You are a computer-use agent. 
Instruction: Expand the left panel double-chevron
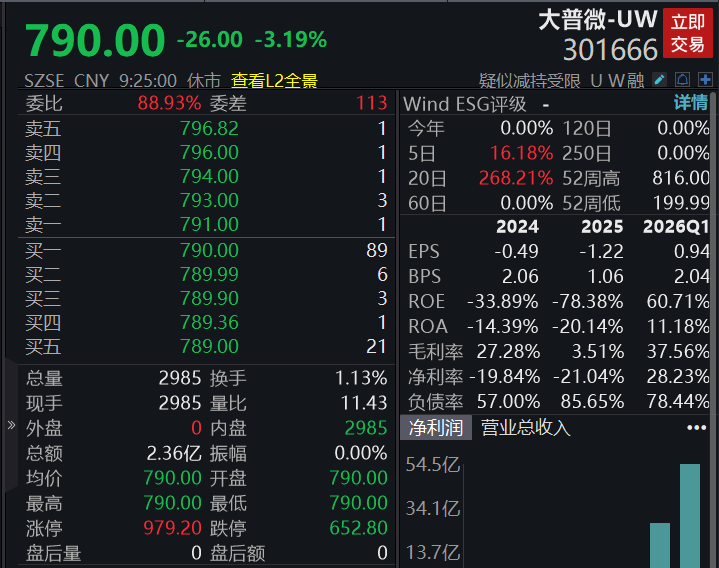tap(11, 425)
